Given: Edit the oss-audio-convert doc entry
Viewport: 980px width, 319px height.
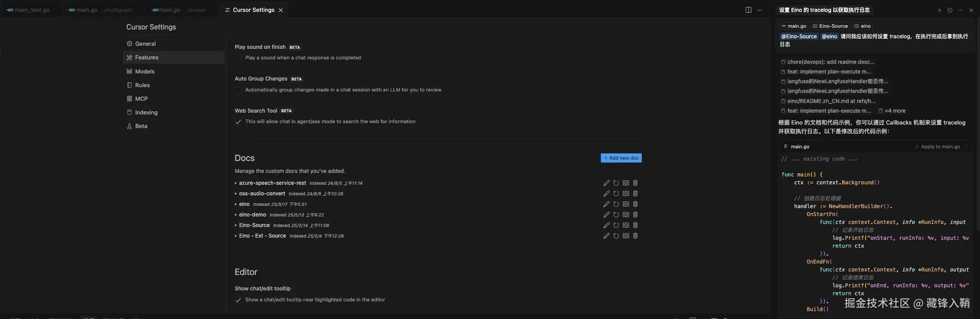Looking at the screenshot, I should pyautogui.click(x=606, y=194).
